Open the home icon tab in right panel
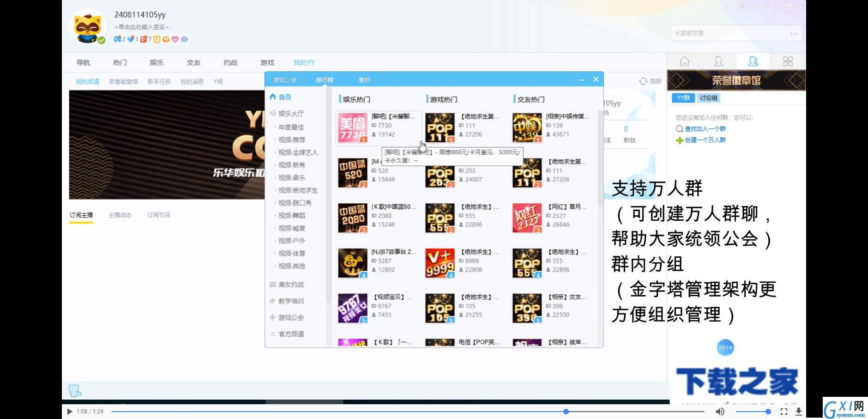The image size is (868, 419). tap(684, 61)
